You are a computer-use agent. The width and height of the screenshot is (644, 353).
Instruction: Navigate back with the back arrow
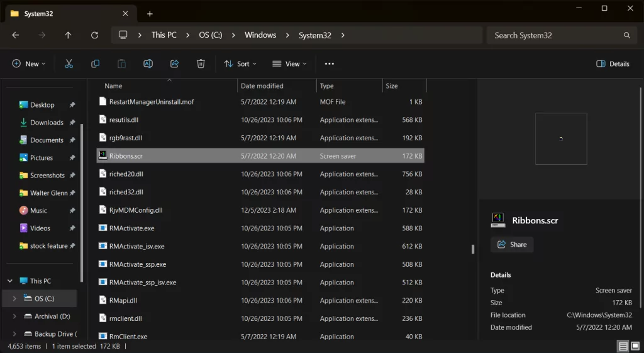coord(16,35)
